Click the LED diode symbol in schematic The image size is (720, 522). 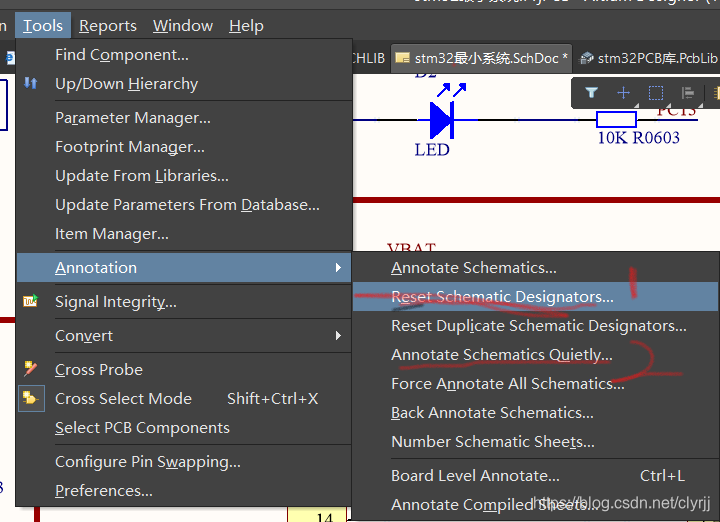pos(441,121)
